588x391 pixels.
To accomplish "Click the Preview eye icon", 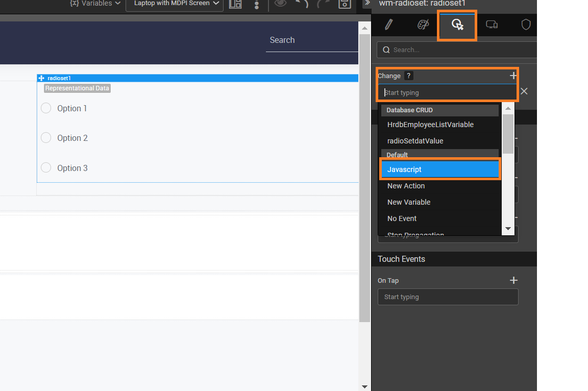I will click(280, 4).
